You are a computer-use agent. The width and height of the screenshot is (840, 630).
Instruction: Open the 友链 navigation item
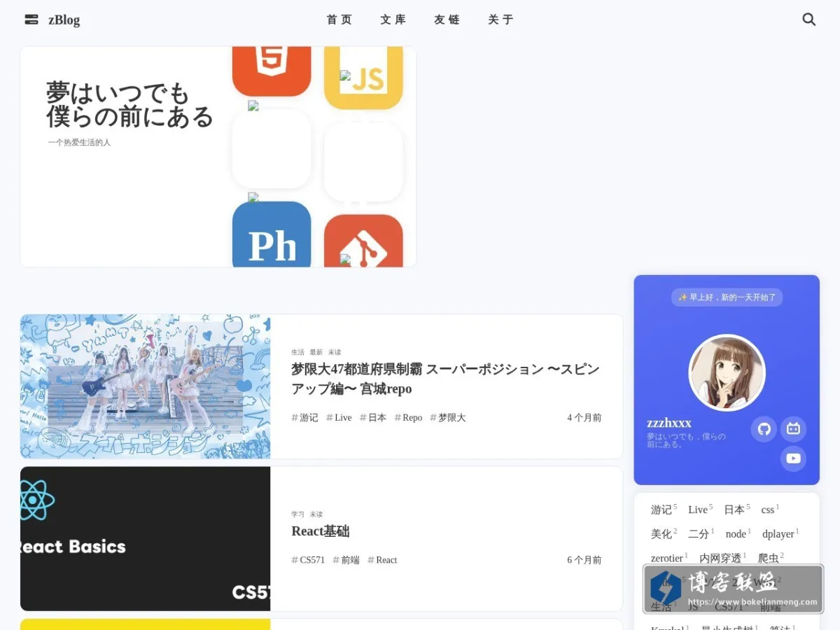tap(447, 20)
